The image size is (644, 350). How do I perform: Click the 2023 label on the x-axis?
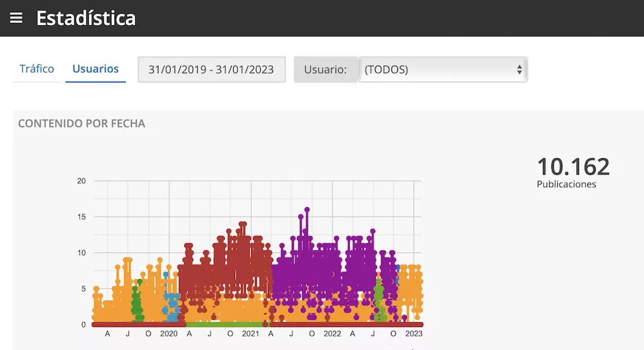[413, 334]
